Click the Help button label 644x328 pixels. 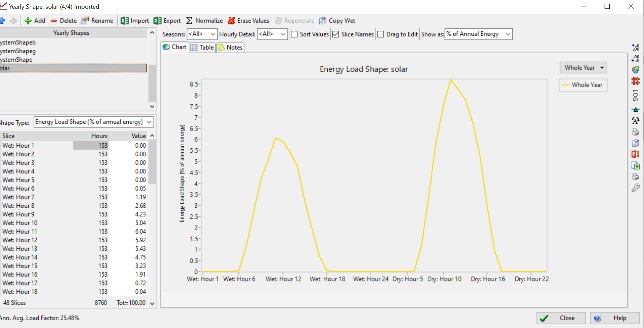tap(620, 318)
